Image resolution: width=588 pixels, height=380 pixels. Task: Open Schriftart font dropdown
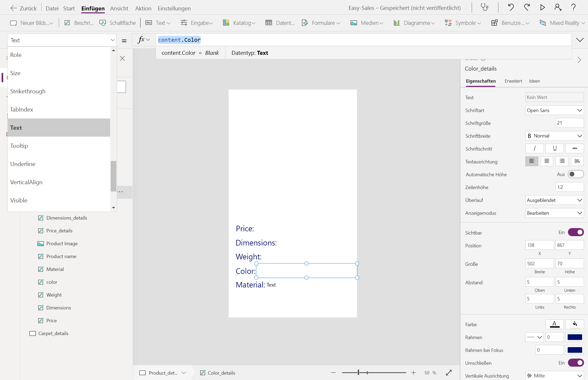(555, 110)
